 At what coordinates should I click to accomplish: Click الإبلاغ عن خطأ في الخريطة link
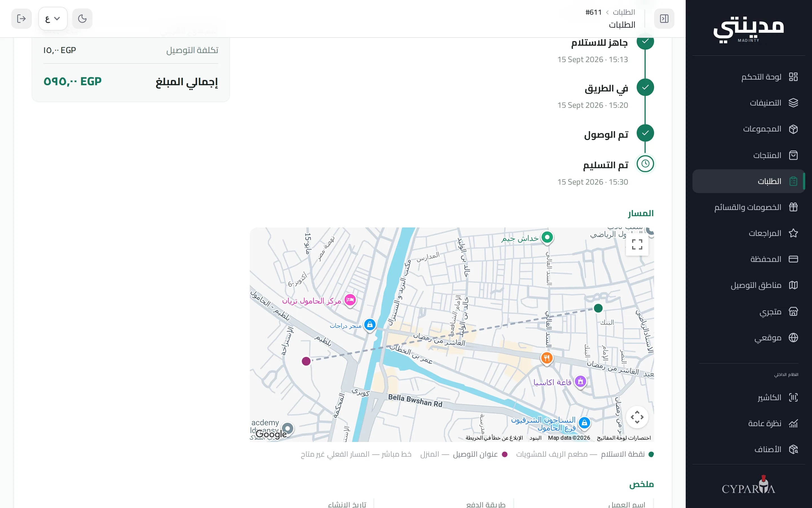coord(494,438)
